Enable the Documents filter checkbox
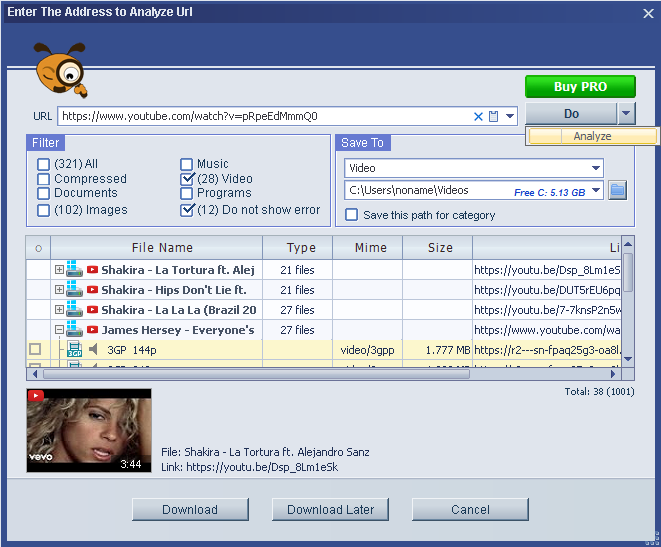 point(43,193)
